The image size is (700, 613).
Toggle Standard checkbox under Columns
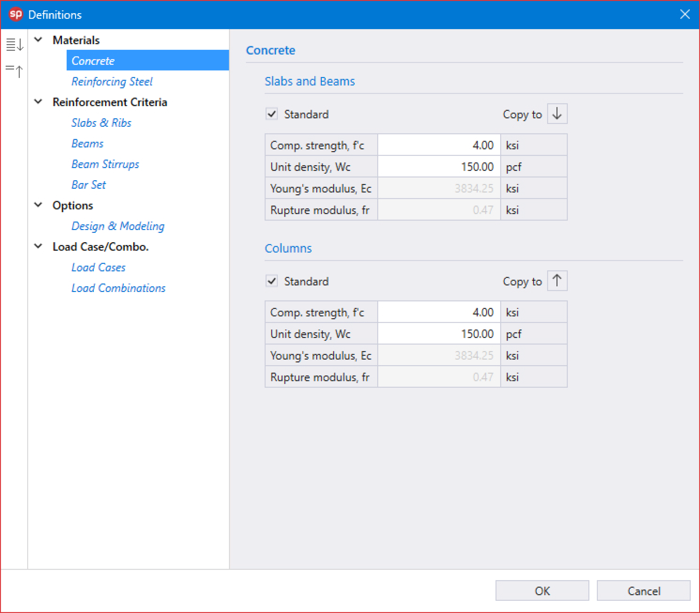click(x=272, y=281)
